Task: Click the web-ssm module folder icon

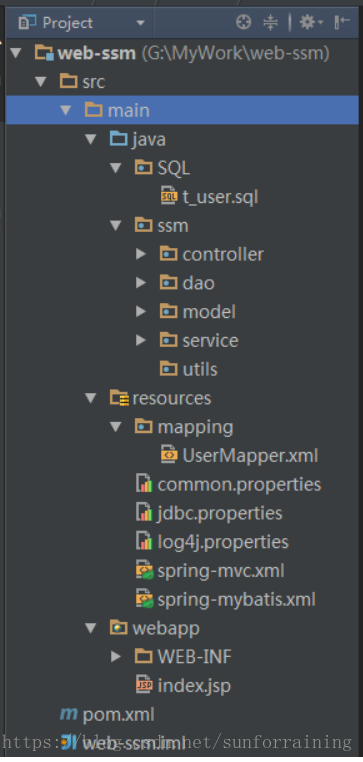Action: click(x=44, y=53)
